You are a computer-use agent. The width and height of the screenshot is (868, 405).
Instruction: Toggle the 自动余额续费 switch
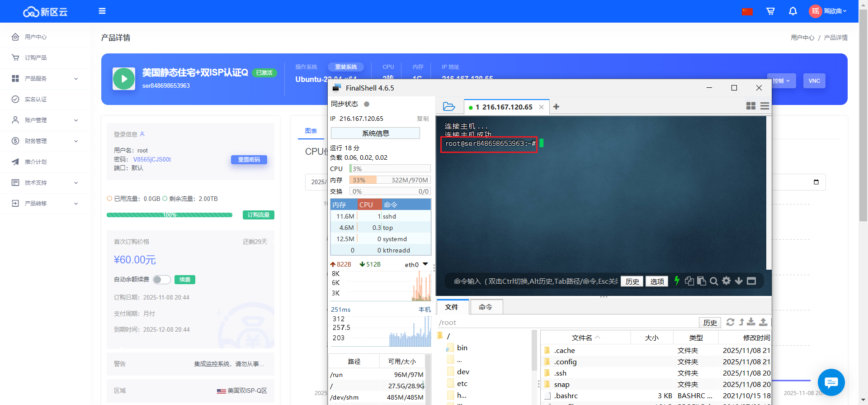(161, 280)
